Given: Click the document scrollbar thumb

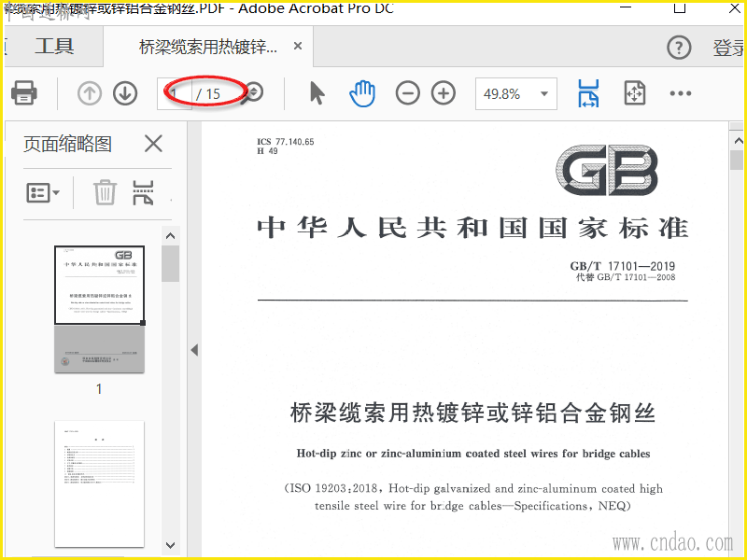Looking at the screenshot, I should point(737,160).
